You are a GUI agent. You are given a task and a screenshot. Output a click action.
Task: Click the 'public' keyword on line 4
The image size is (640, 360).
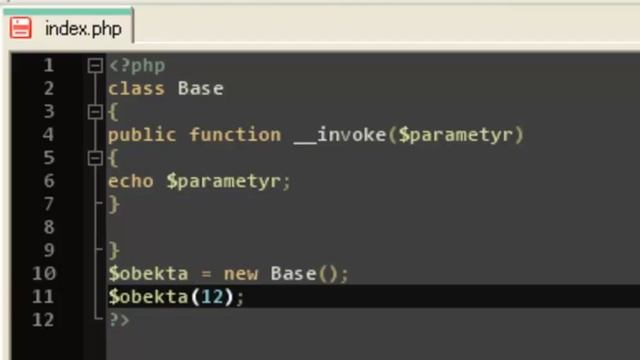coord(142,135)
